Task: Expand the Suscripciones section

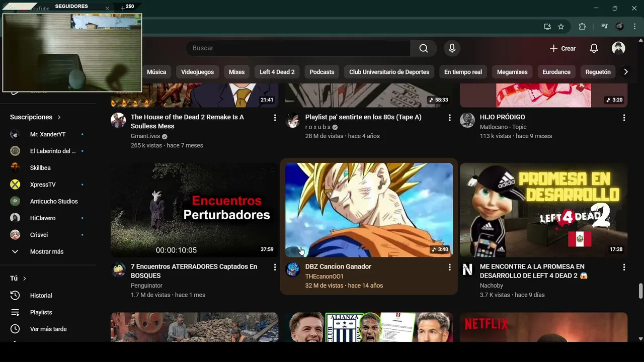Action: (x=35, y=117)
